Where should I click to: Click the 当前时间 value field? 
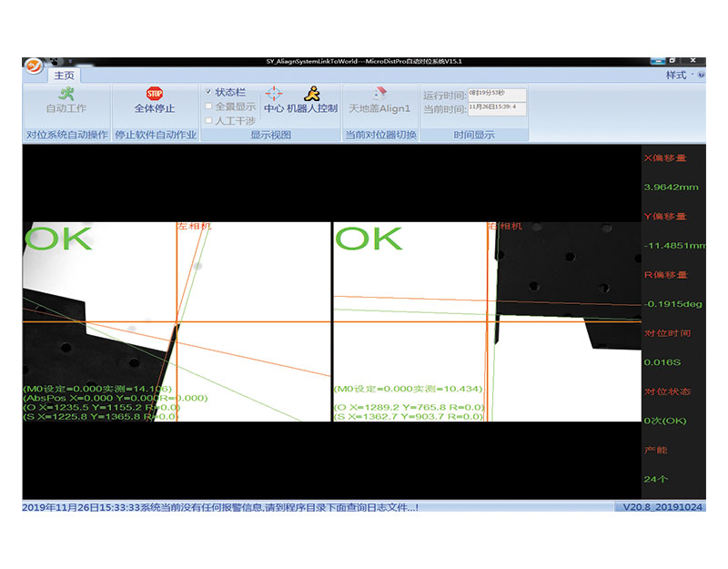(x=496, y=107)
